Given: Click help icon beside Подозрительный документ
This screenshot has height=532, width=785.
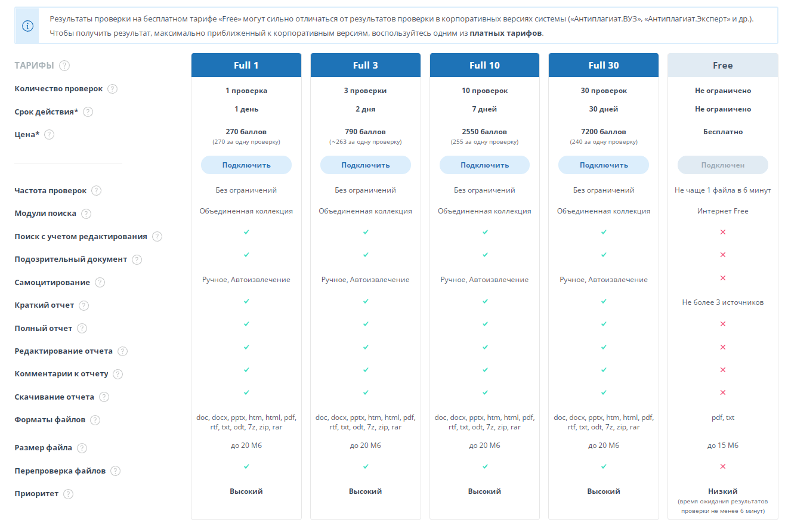Looking at the screenshot, I should click(137, 259).
